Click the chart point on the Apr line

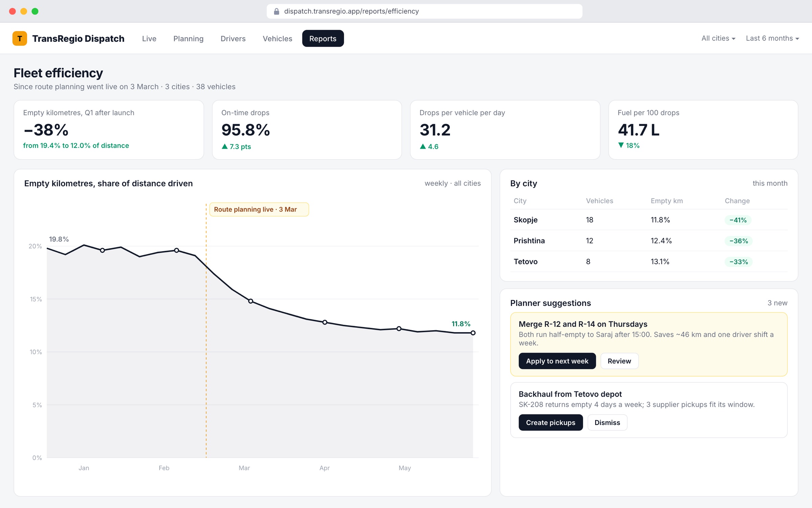pos(325,322)
